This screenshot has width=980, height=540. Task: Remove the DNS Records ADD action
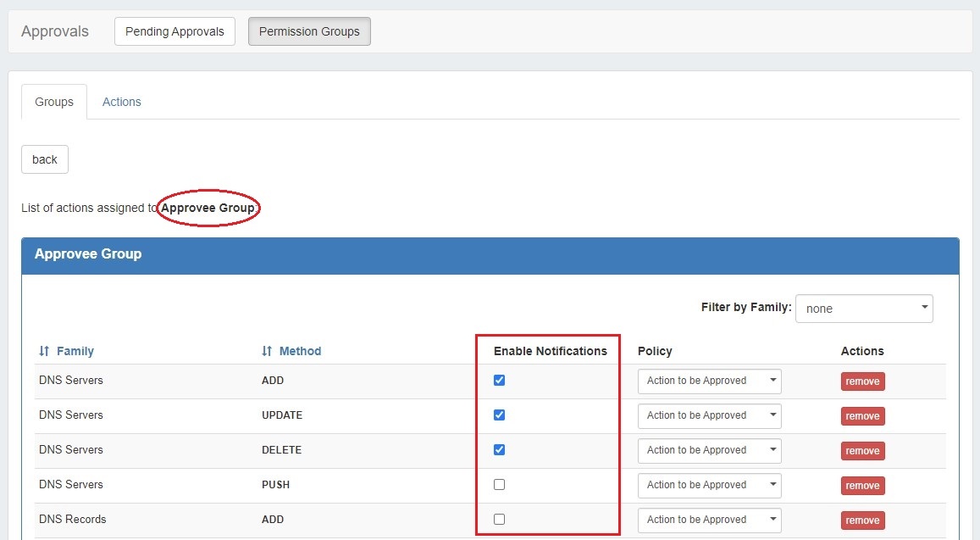pos(862,521)
